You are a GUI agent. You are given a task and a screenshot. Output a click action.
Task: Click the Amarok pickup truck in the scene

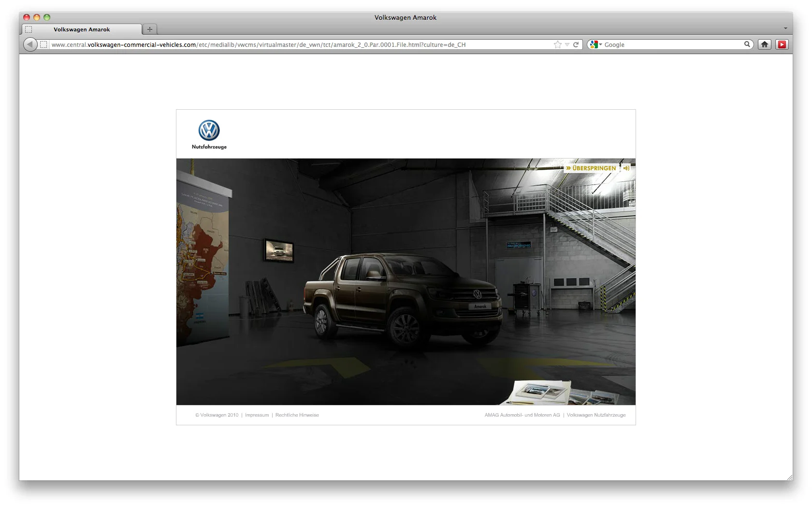point(403,300)
